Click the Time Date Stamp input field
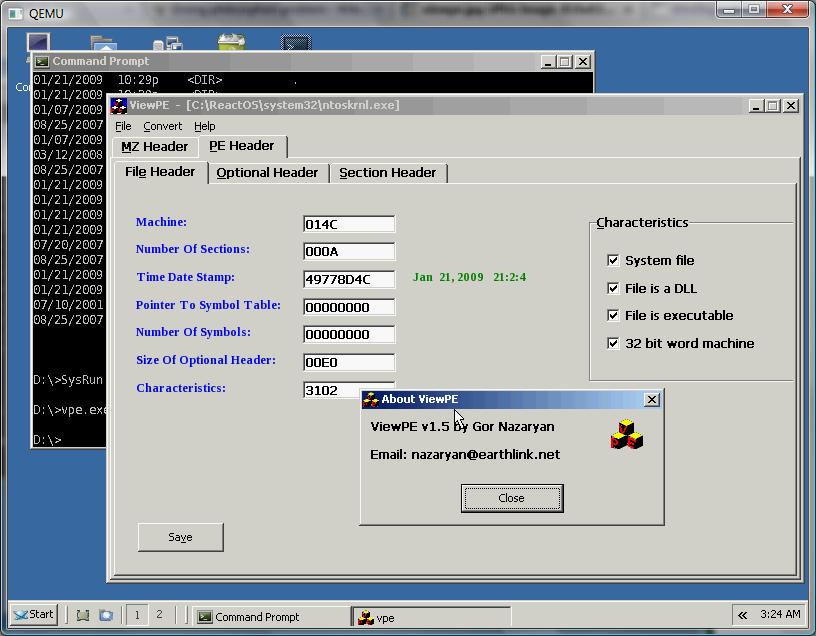The width and height of the screenshot is (816, 636). click(x=349, y=279)
